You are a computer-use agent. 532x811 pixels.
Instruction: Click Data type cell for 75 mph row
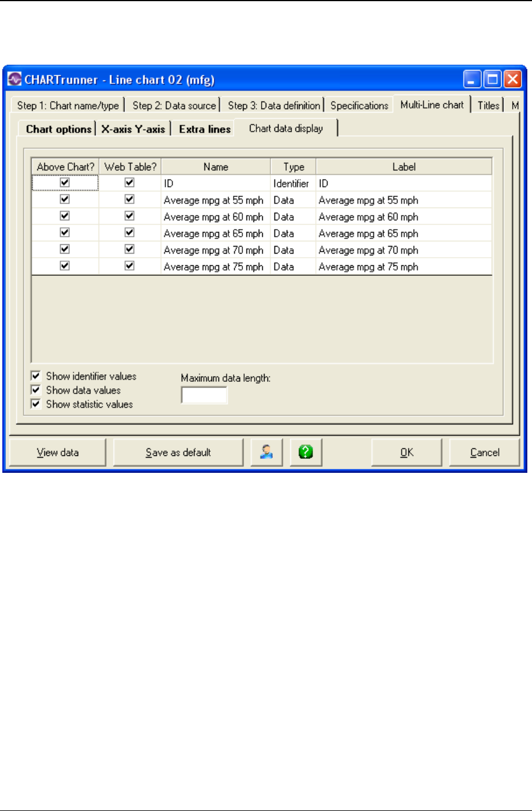[294, 266]
